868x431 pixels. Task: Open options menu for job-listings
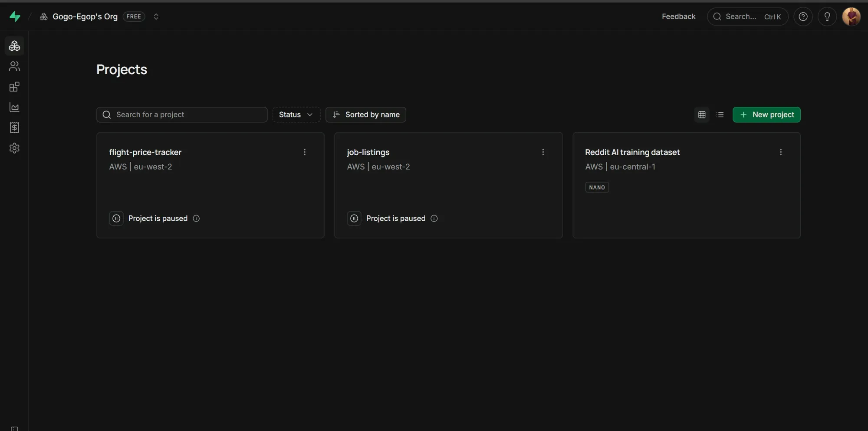(x=543, y=152)
